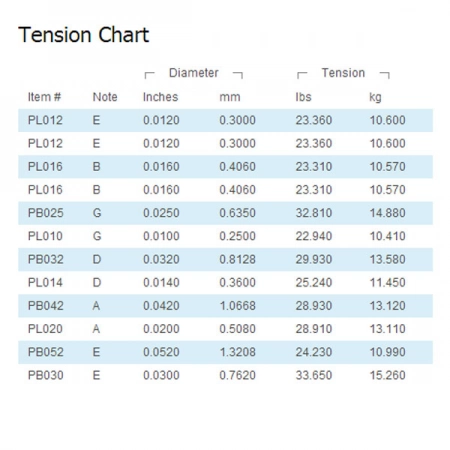Viewport: 450px width, 450px height.
Task: Select the mm column header
Action: (x=230, y=97)
